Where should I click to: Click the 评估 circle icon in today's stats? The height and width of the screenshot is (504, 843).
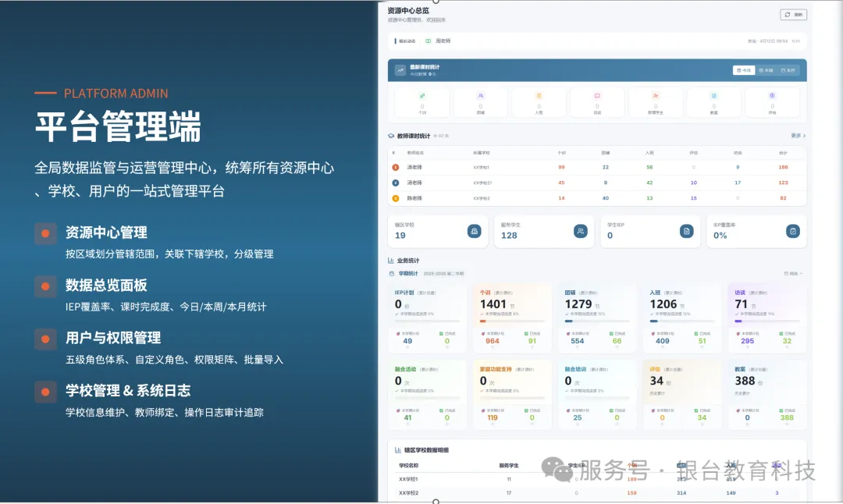pos(772,96)
